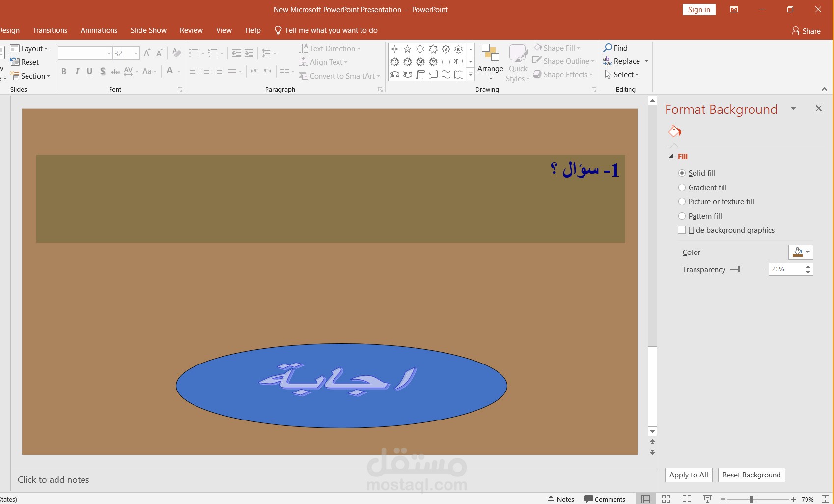Open Format Background pane options arrow
The width and height of the screenshot is (834, 504).
[x=793, y=108]
